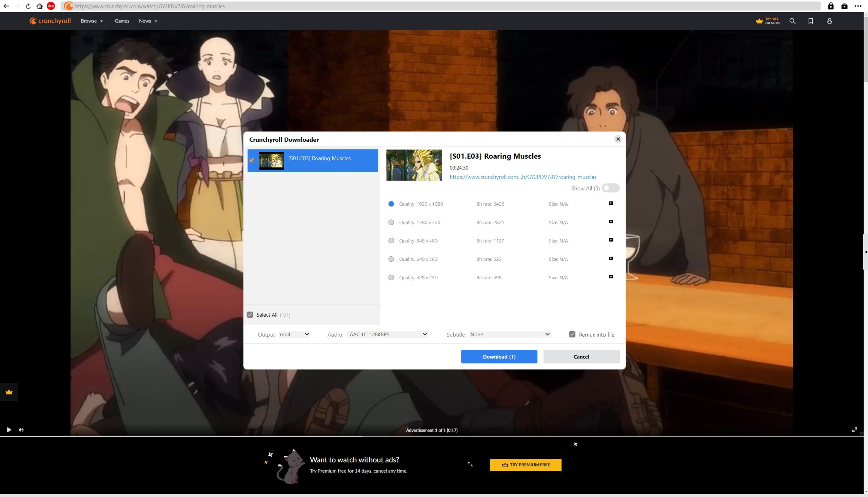Open the Output format mp4 dropdown

[294, 334]
